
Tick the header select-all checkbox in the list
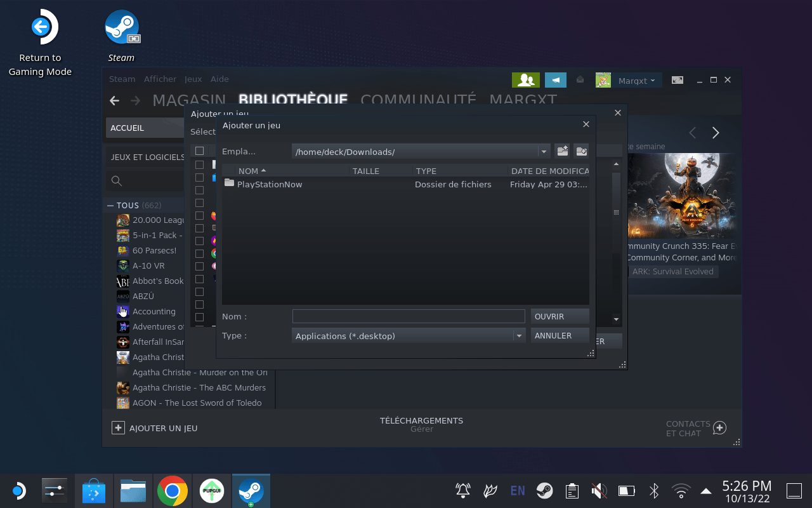coord(199,151)
